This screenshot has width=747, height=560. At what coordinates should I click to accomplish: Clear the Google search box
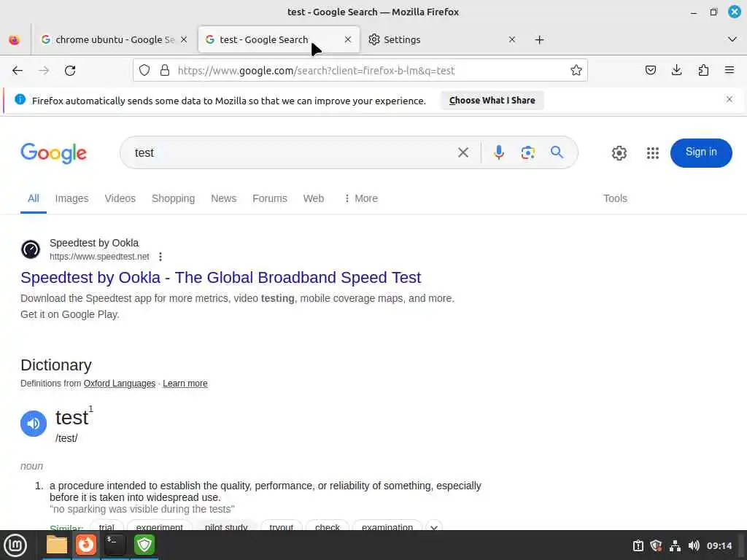[x=463, y=153]
